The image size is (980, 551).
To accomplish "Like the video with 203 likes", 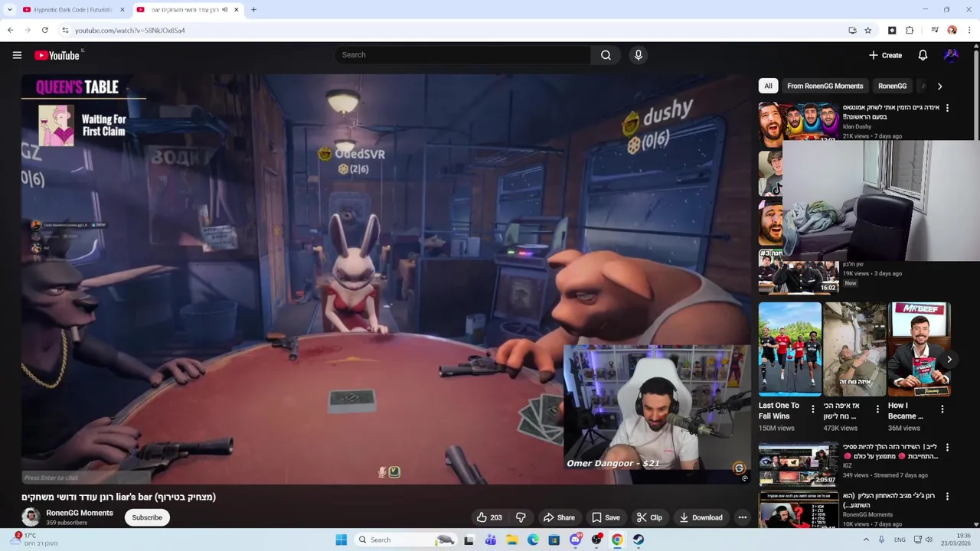I will pos(489,517).
